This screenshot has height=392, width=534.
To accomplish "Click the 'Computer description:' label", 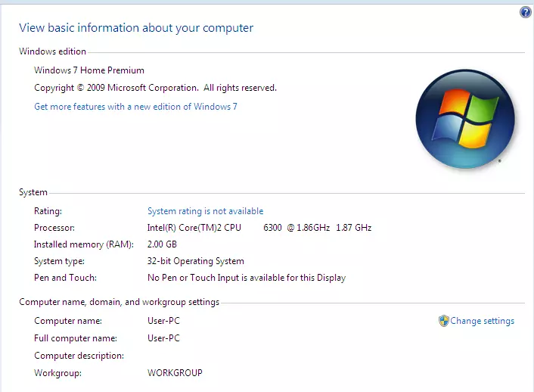I will pos(79,356).
